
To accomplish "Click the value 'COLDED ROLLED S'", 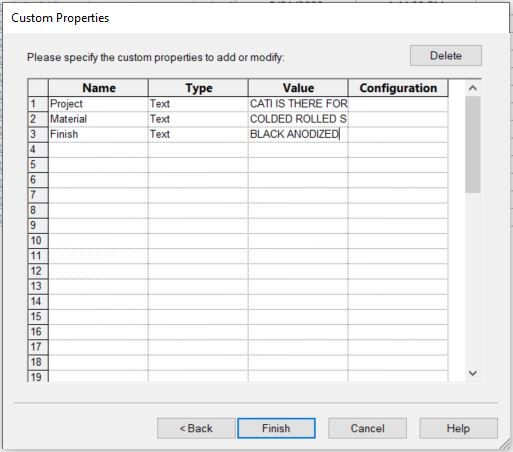I will point(298,119).
